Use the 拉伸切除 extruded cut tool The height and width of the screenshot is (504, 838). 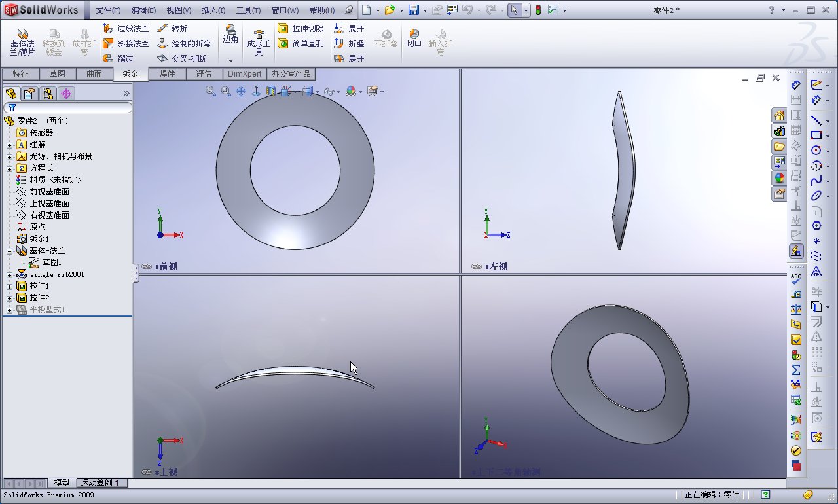tap(301, 29)
